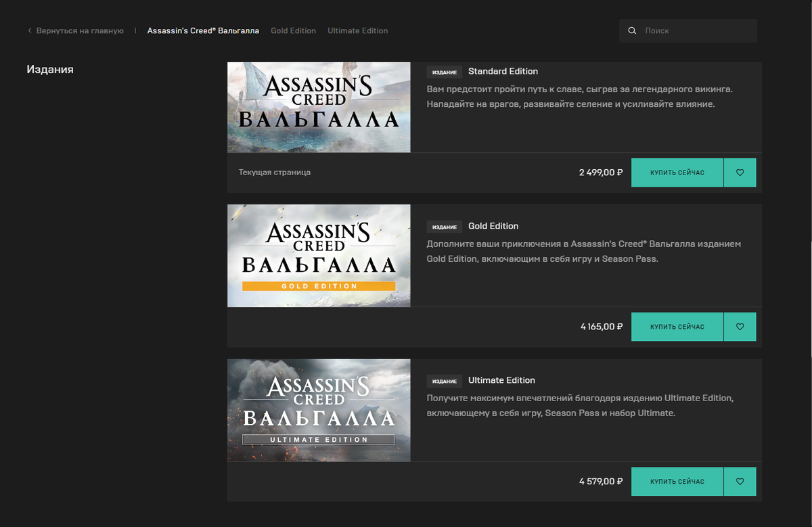Image resolution: width=812 pixels, height=527 pixels.
Task: Switch to the Ultimate Edition tab
Action: coord(358,30)
